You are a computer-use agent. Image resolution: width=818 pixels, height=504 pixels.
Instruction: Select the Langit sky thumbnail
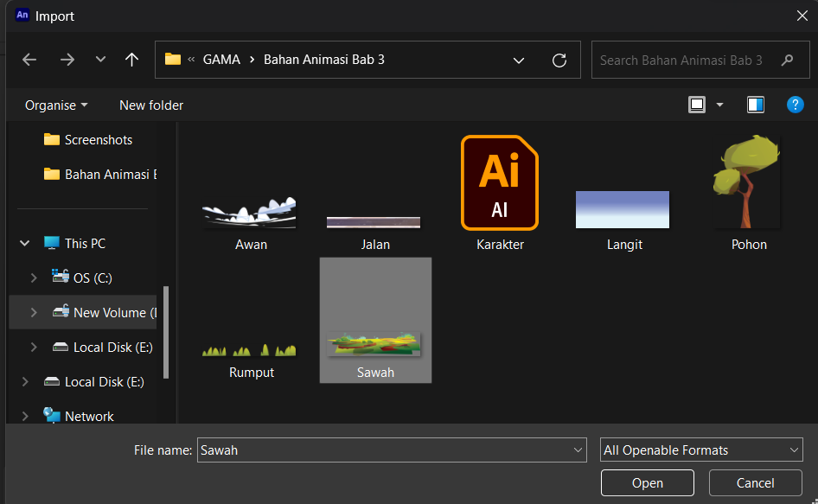click(x=623, y=209)
